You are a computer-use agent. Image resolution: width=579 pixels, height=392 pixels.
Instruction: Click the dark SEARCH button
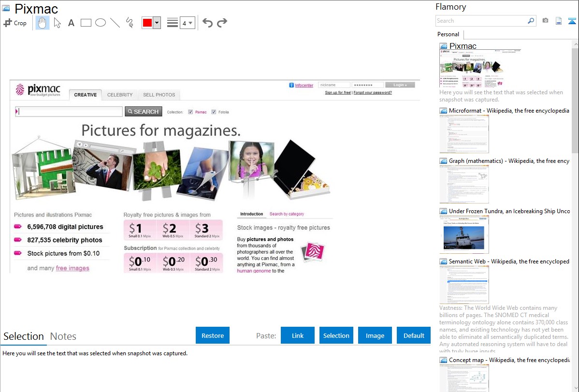(x=144, y=112)
